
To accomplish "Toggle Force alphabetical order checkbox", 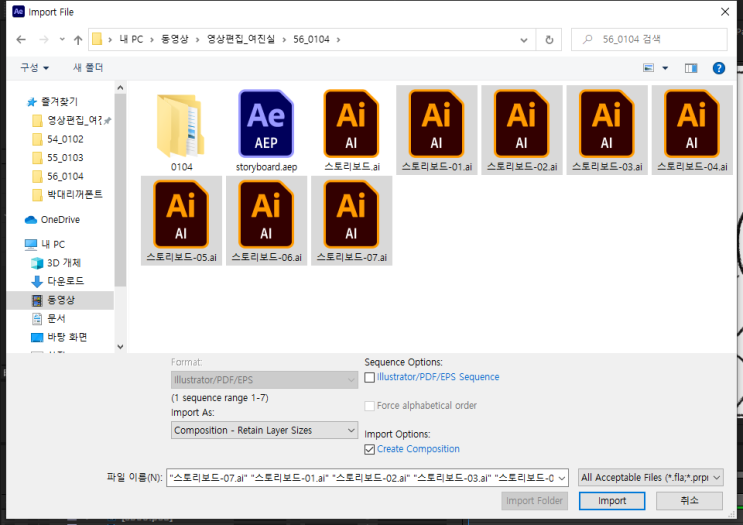I will pos(370,406).
